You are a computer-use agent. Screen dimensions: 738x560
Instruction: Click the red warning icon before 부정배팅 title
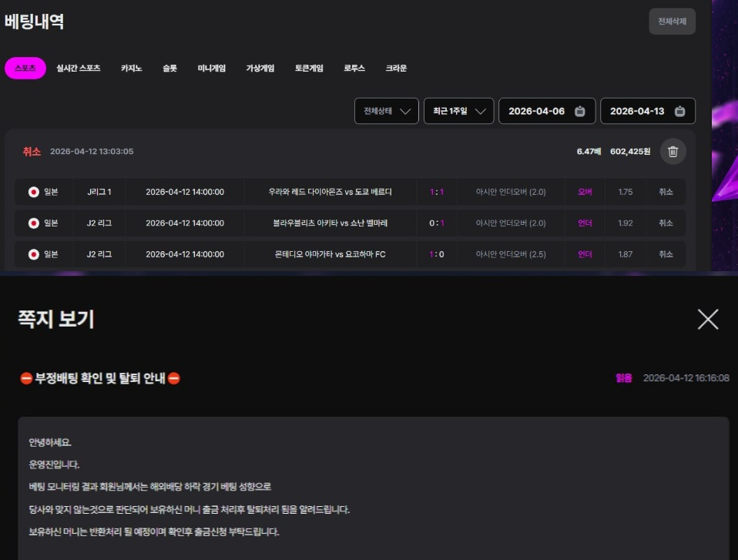25,378
